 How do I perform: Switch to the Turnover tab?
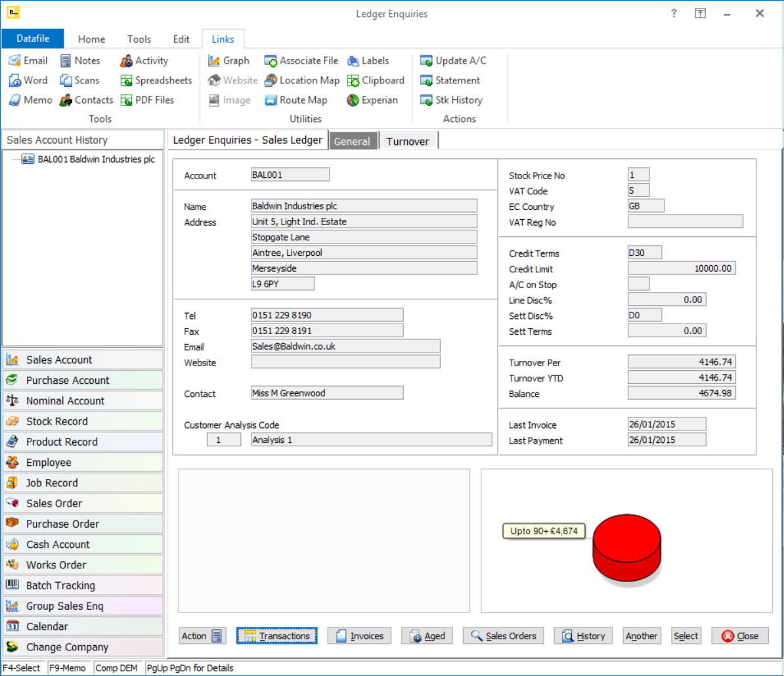click(408, 141)
